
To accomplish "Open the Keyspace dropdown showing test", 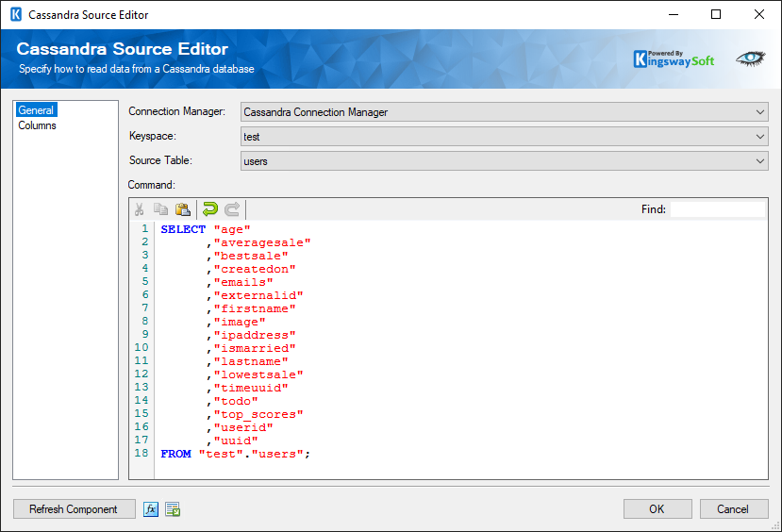I will tap(505, 137).
